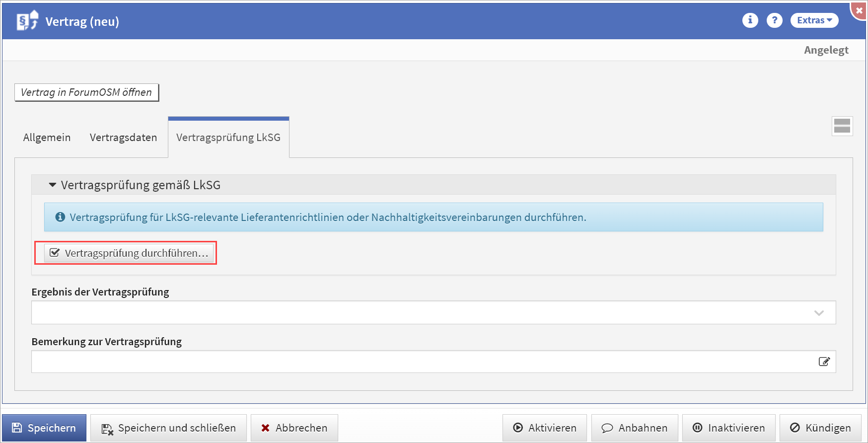Viewport: 868px width, 443px height.
Task: Terminate the contract with Kündigen
Action: click(x=820, y=428)
